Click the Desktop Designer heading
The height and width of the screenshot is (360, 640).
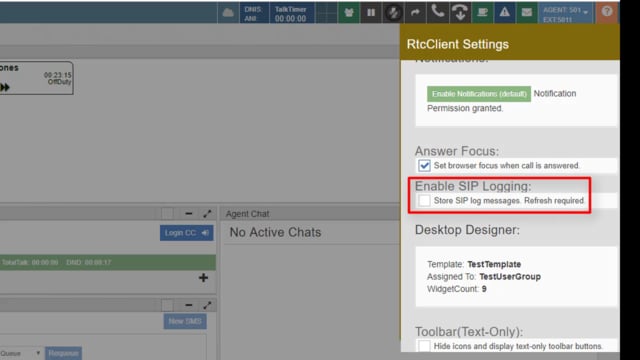467,230
